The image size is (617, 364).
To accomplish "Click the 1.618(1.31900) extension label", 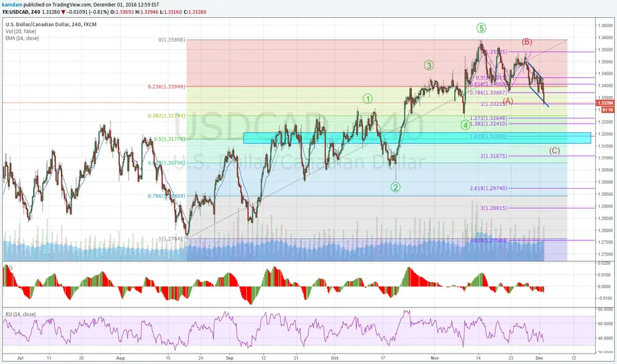I will [489, 136].
